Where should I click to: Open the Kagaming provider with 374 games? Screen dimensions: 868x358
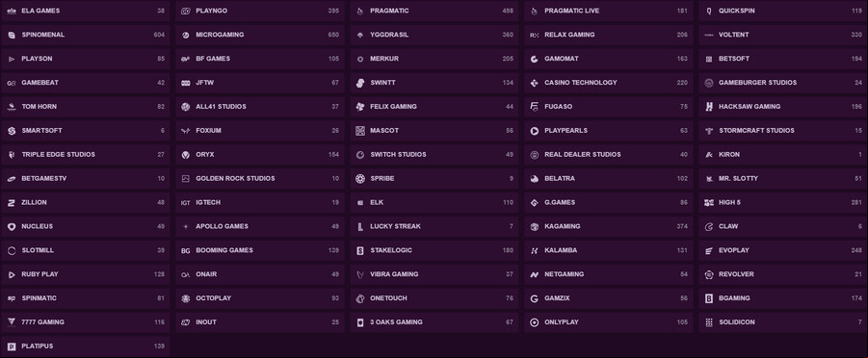click(x=609, y=226)
